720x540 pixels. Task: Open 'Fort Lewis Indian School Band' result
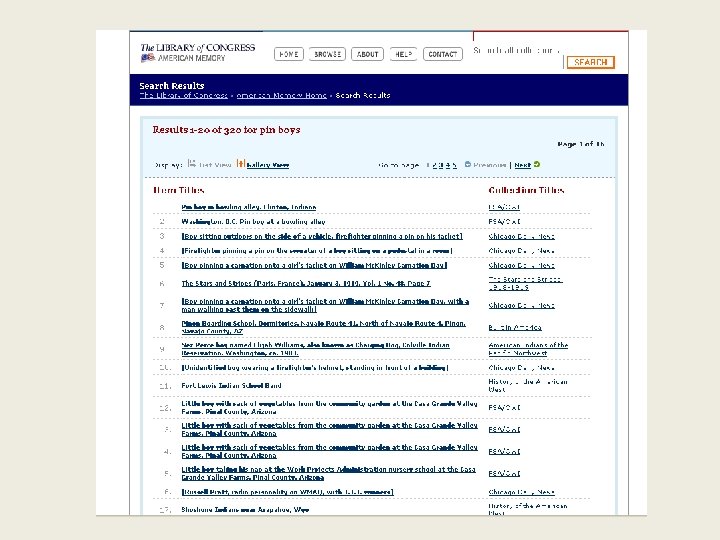point(231,386)
